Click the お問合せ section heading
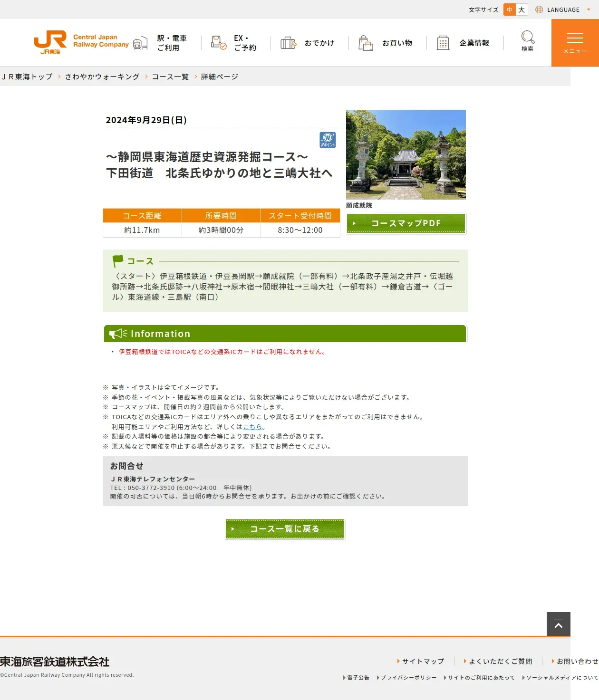599x700 pixels. pos(127,466)
